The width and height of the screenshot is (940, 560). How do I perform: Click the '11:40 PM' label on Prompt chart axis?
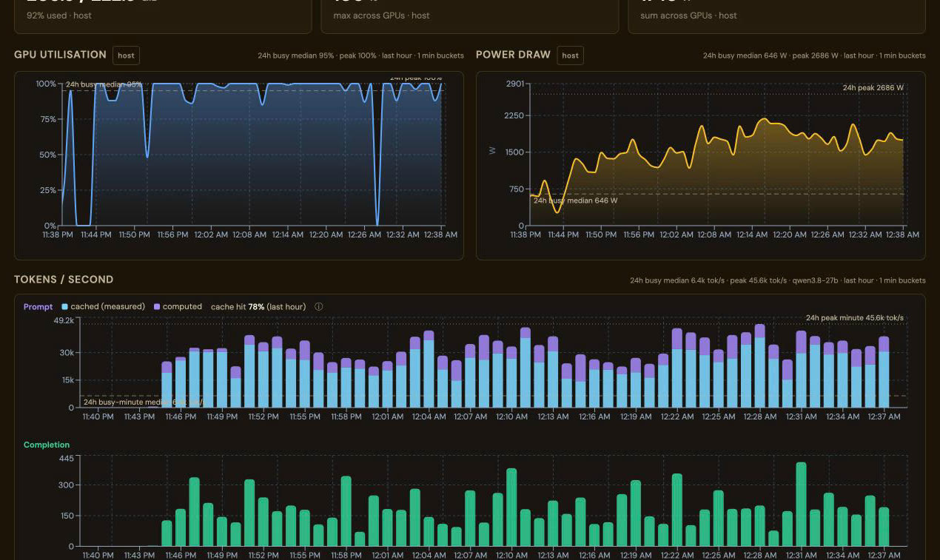(x=98, y=417)
